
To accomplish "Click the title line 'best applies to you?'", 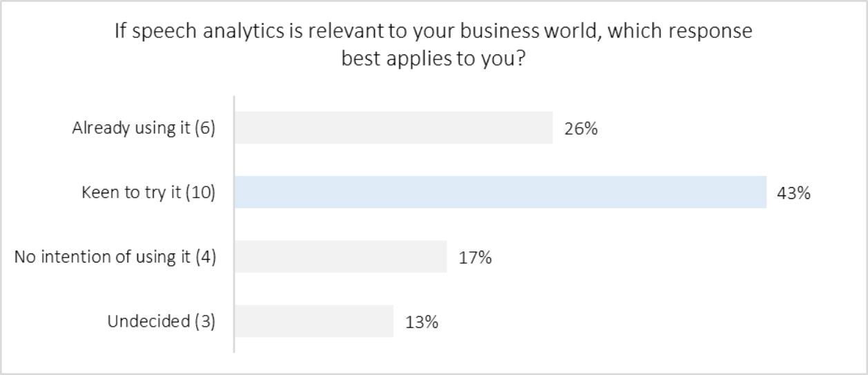I will tap(434, 59).
